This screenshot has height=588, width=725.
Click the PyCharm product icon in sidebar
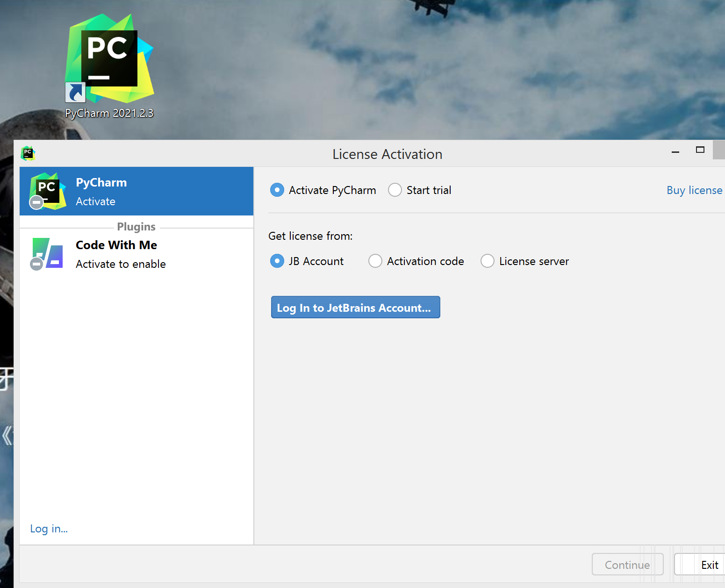(x=47, y=191)
